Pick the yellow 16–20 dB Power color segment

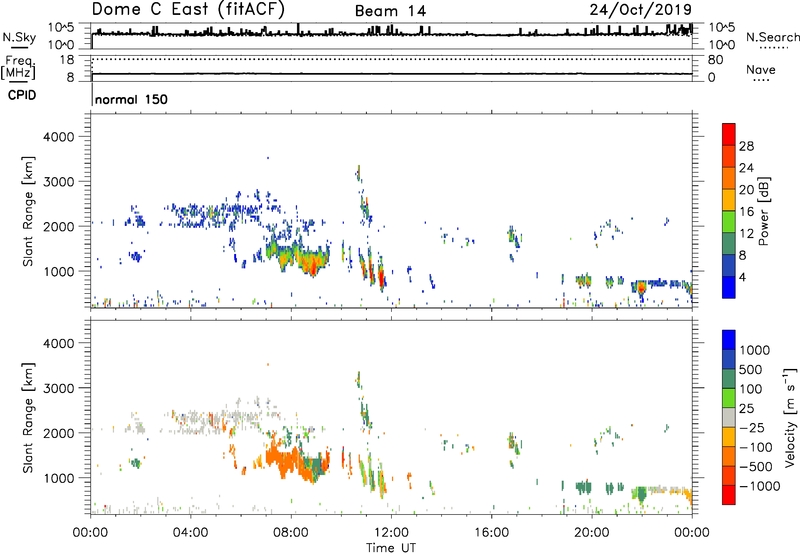point(729,199)
